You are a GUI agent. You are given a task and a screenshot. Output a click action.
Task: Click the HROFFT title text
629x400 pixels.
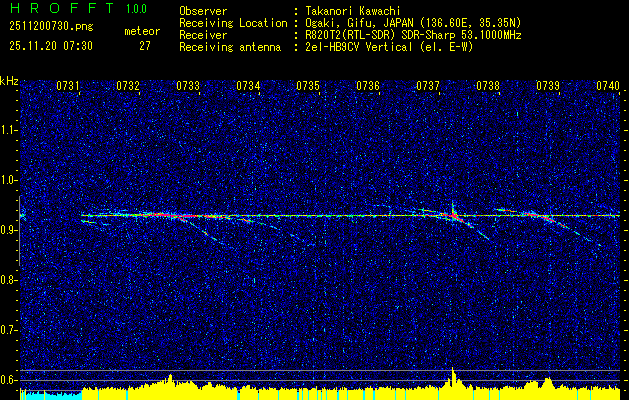point(62,8)
